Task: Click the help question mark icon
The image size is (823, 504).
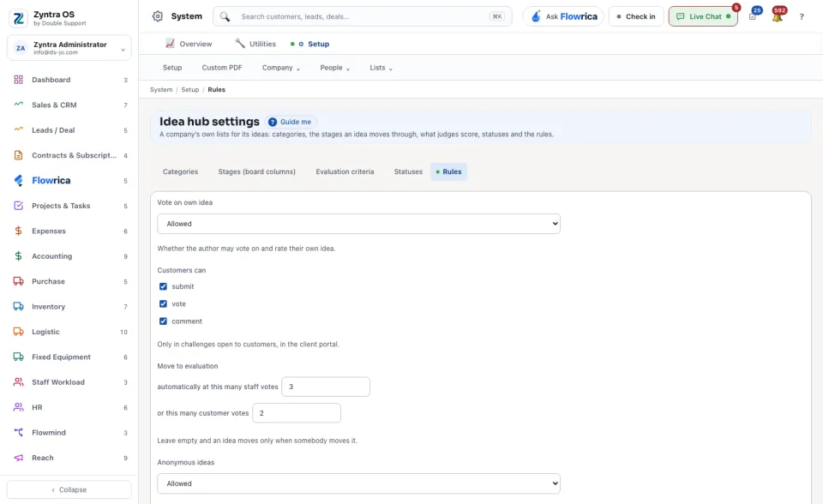Action: (x=802, y=17)
